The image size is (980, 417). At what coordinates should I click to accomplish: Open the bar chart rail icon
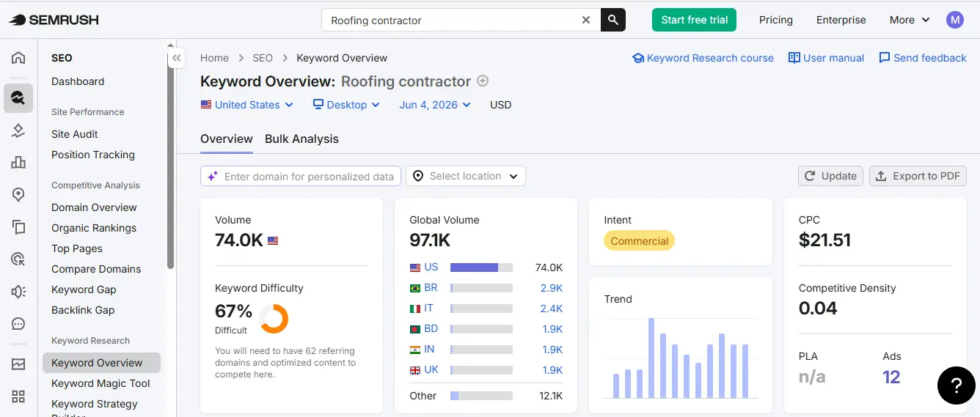pos(18,163)
